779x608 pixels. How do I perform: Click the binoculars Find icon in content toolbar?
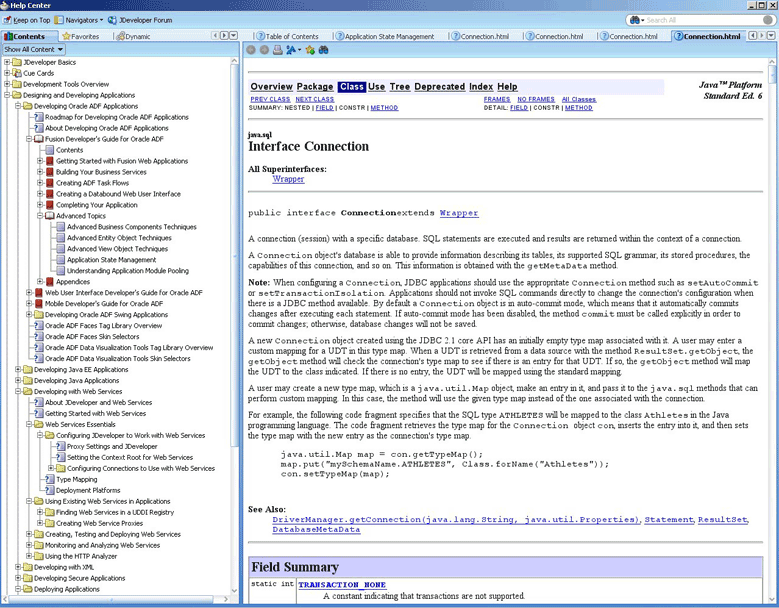pyautogui.click(x=324, y=49)
